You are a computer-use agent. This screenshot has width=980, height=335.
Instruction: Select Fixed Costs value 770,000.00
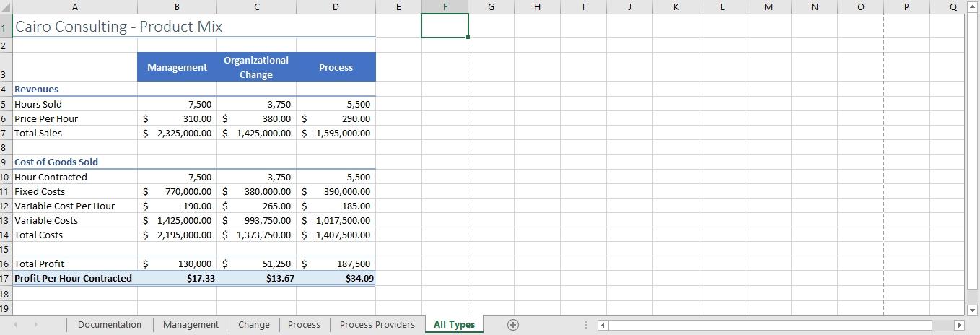pos(178,191)
